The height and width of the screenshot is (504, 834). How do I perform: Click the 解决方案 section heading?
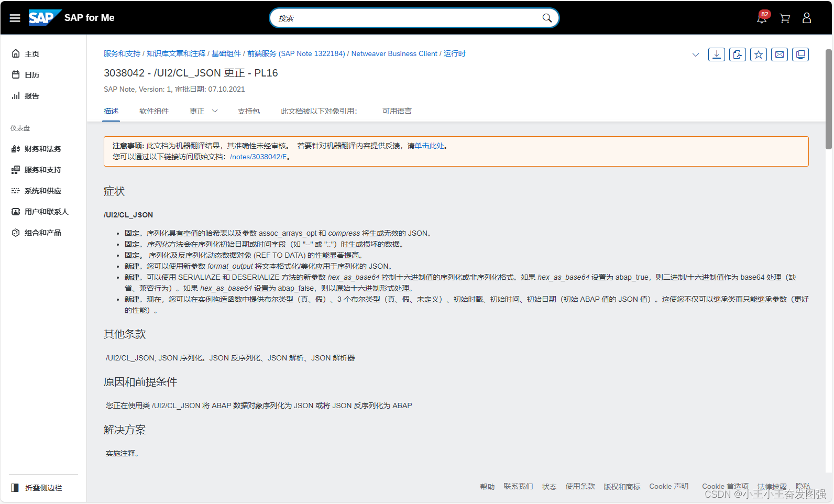coord(125,430)
